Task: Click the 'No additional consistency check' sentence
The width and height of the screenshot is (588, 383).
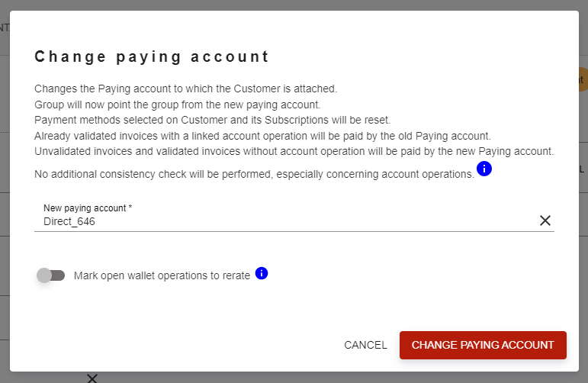Action: coord(254,175)
